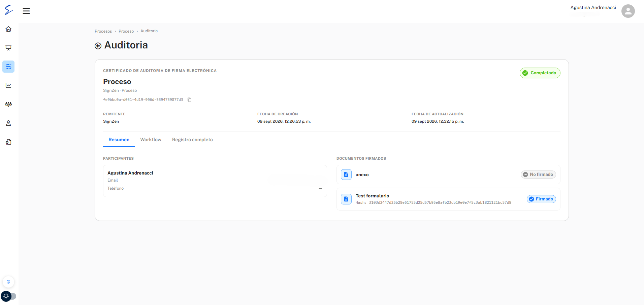This screenshot has height=305, width=644.
Task: Click the Completada status badge
Action: tap(540, 73)
